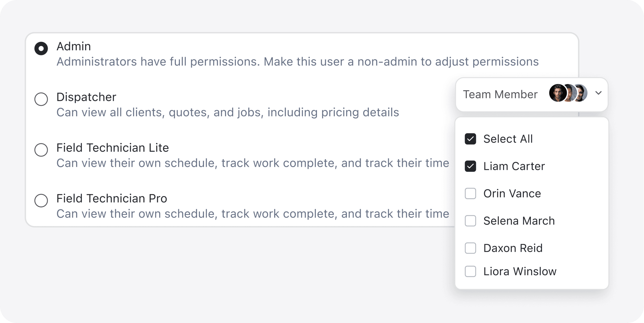The height and width of the screenshot is (323, 644).
Task: Select the Dispatcher radio button
Action: pos(41,99)
